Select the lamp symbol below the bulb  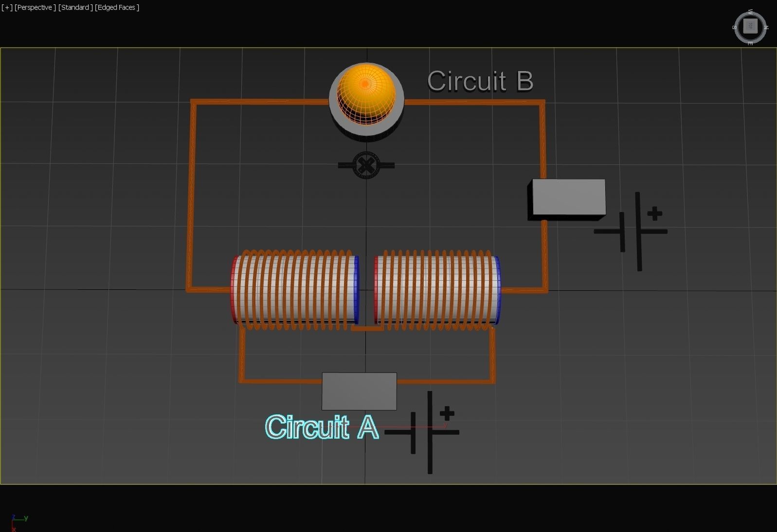click(366, 165)
